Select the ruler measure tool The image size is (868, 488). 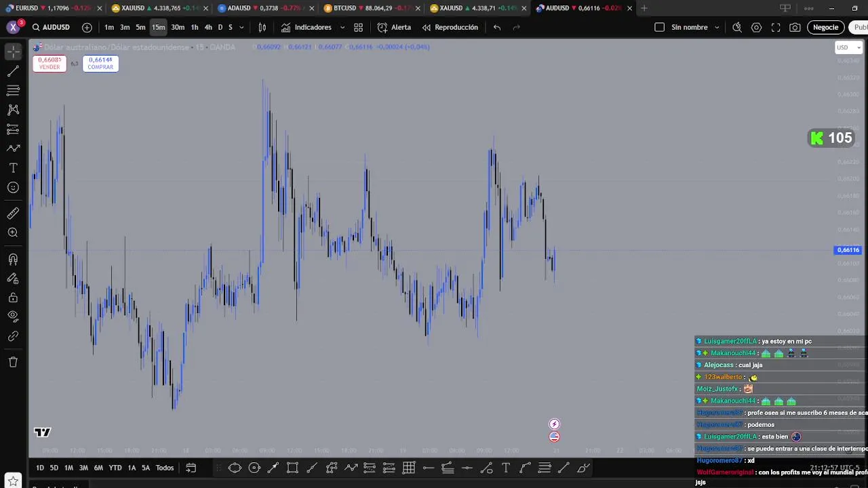pyautogui.click(x=13, y=213)
